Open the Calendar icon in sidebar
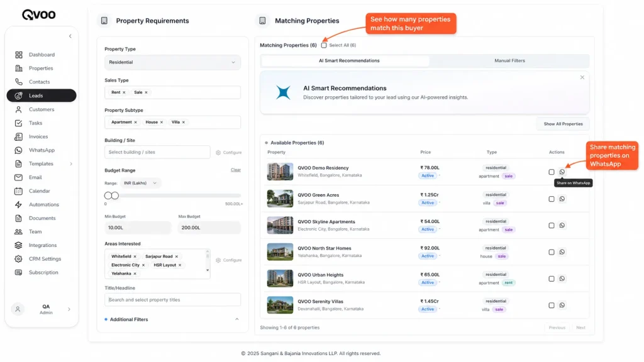 (x=18, y=191)
